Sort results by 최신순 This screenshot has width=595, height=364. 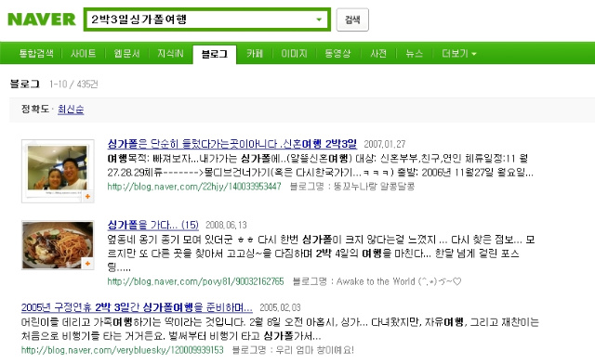point(71,110)
